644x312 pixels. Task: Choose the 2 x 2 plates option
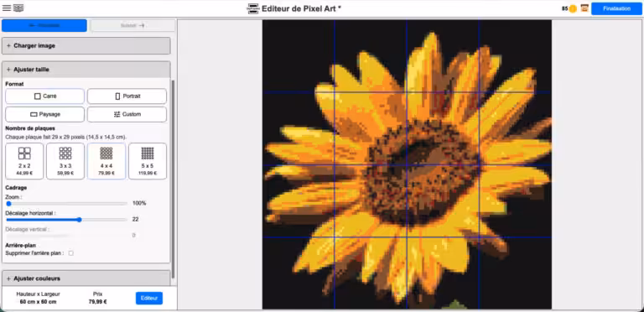click(x=24, y=161)
